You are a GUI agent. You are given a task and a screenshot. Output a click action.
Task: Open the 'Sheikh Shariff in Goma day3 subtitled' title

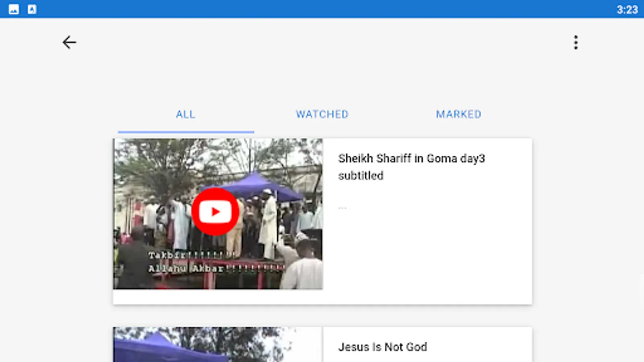[411, 167]
